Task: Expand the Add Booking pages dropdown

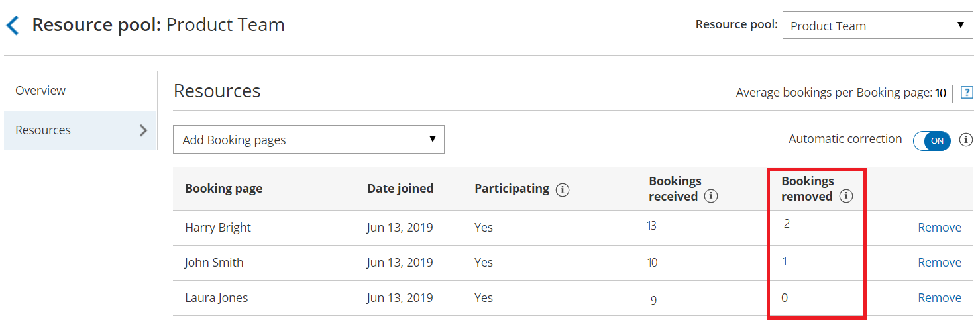Action: point(308,140)
